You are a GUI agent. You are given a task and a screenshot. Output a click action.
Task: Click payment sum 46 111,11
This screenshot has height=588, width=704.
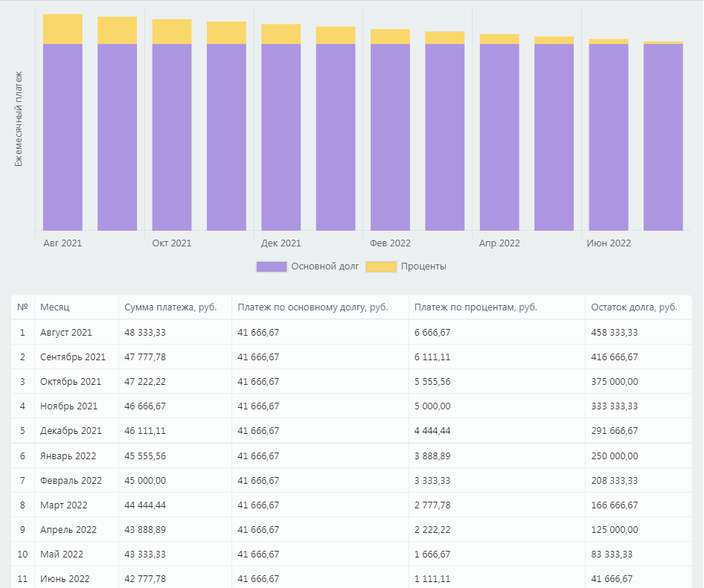tap(145, 431)
